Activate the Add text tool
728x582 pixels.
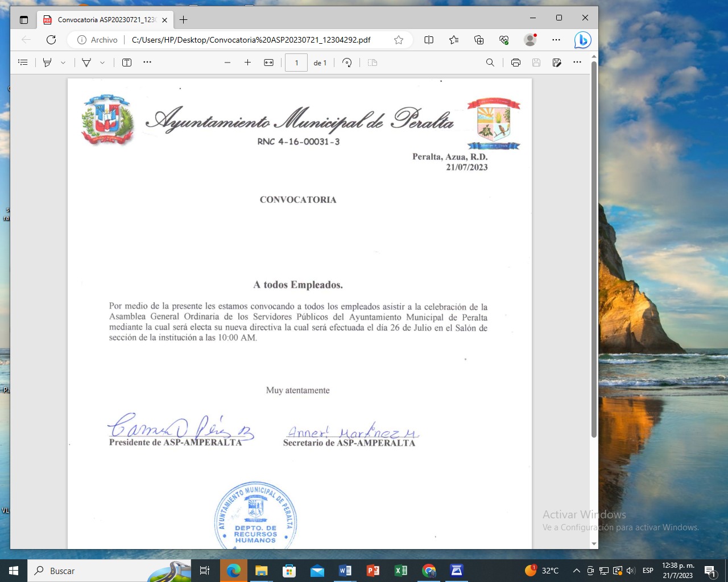[x=127, y=63]
